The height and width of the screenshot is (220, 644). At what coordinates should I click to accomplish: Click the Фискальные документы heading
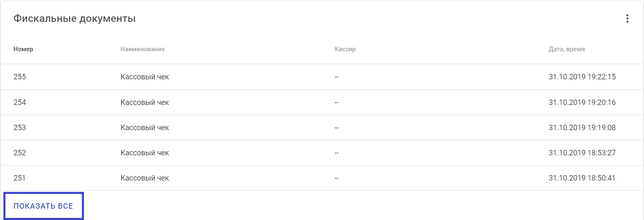74,19
